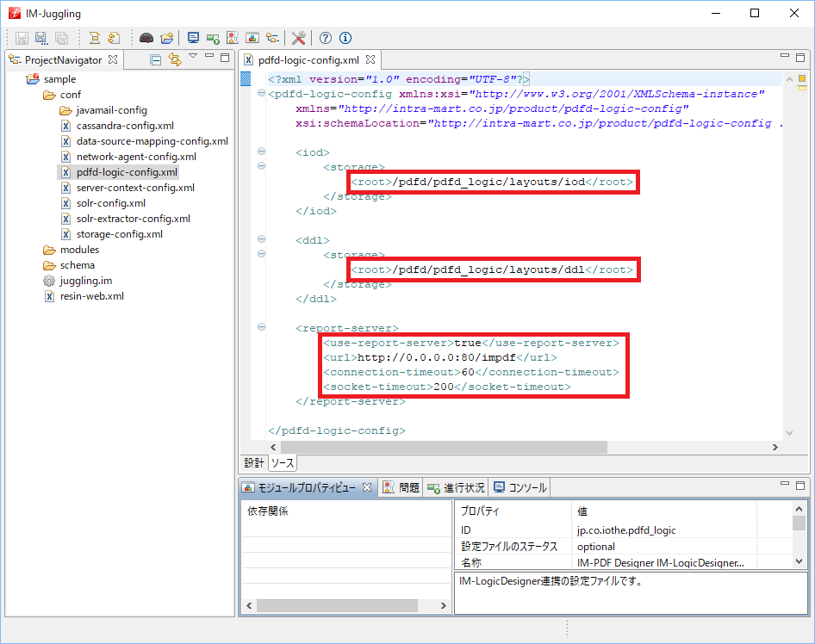This screenshot has height=644, width=815.
Task: Maximize the bottom properties panel
Action: 800,486
